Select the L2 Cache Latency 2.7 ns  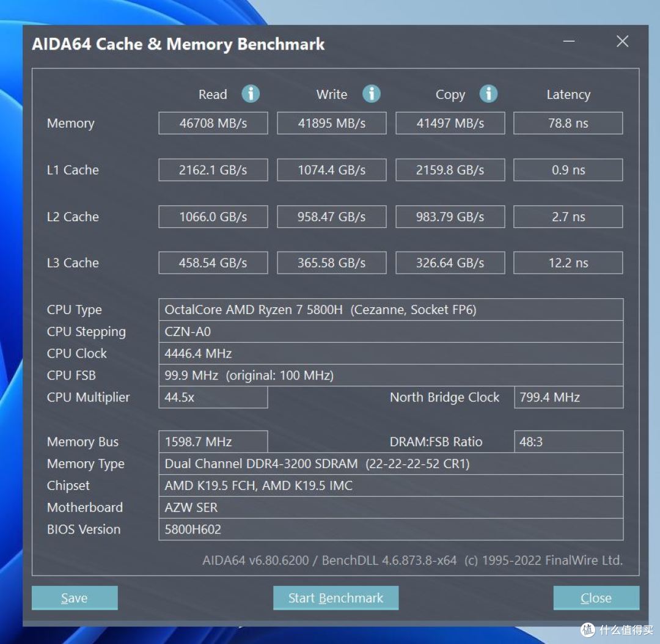(568, 216)
